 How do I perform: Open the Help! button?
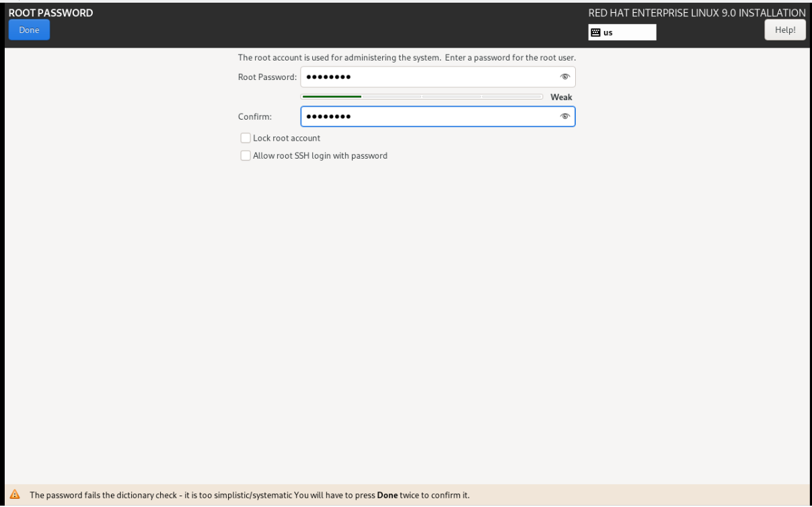pos(786,30)
